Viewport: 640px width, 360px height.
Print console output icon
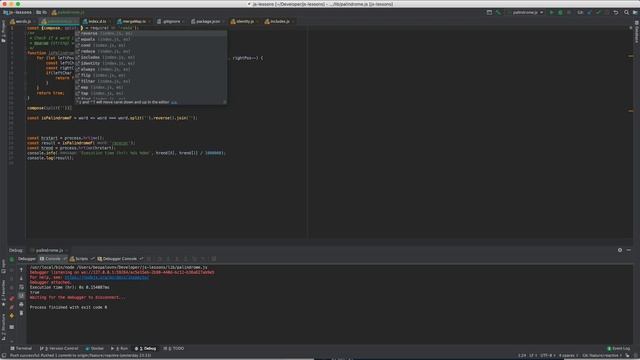[21, 304]
